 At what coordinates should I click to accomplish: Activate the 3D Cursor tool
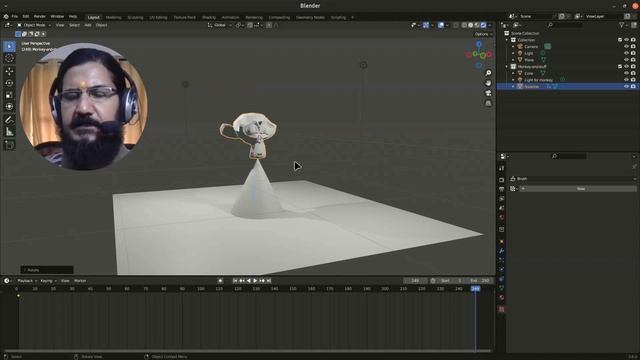pyautogui.click(x=9, y=58)
